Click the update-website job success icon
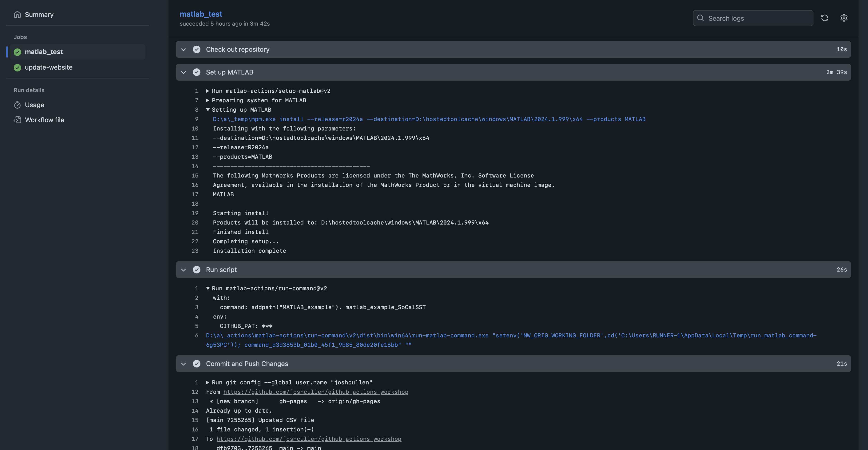This screenshot has height=450, width=868. coord(17,67)
